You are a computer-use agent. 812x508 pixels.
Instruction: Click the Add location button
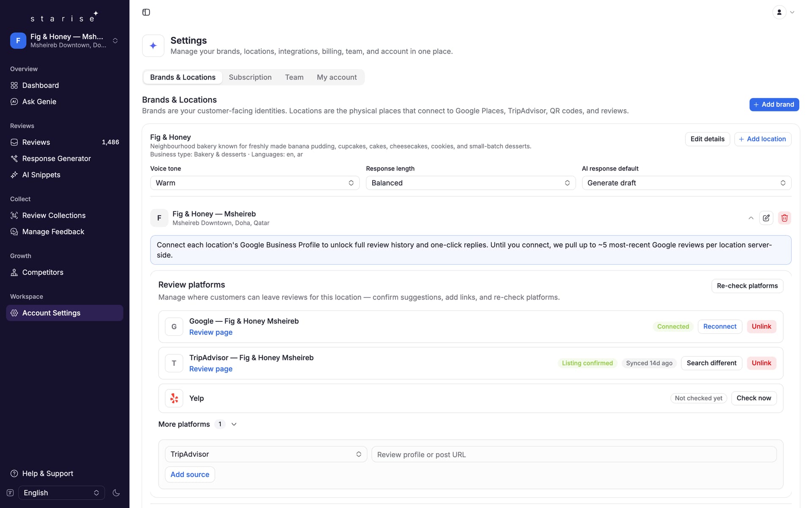pos(763,139)
